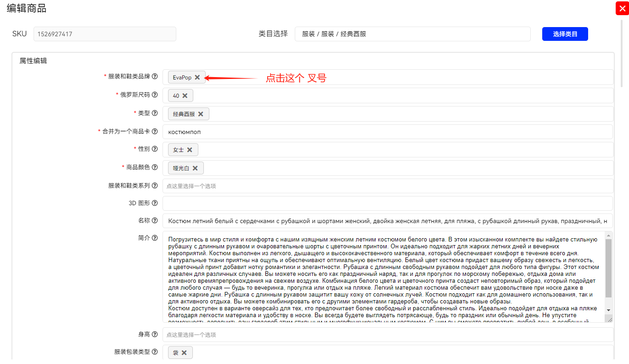
Task: Click the 选择类目 button
Action: point(565,34)
